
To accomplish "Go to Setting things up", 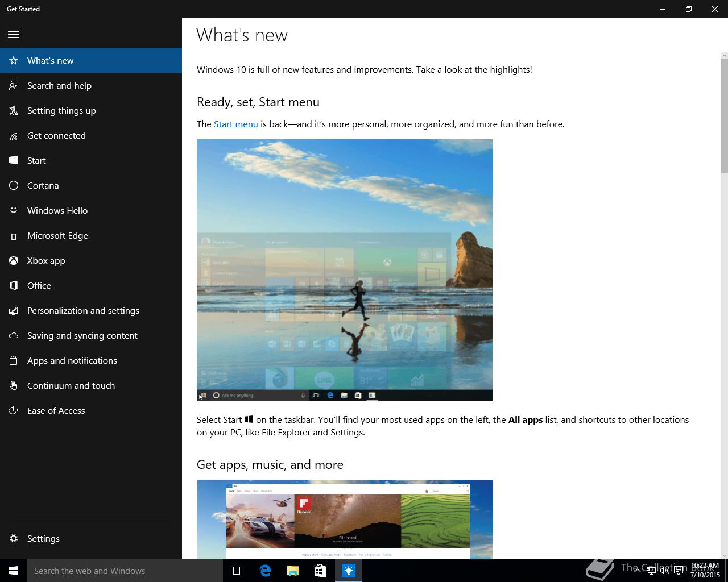I will click(x=91, y=110).
